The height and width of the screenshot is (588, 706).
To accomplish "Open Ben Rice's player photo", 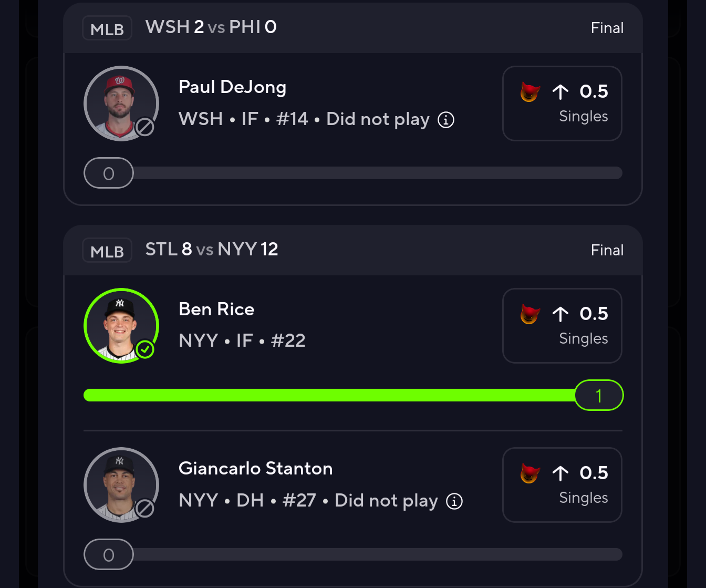I will point(120,325).
